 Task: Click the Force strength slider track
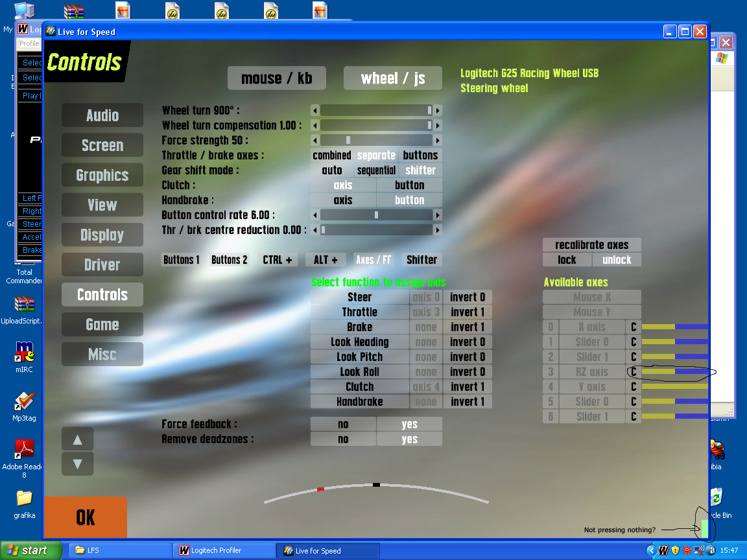click(376, 141)
